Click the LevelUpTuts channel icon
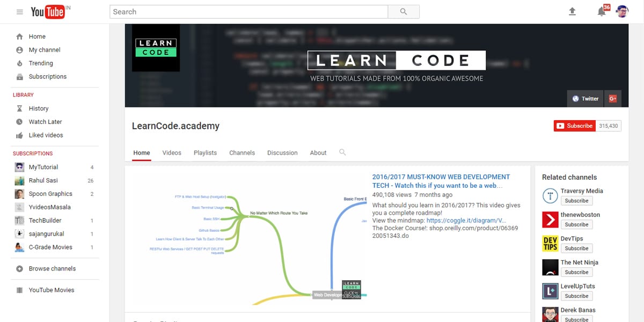This screenshot has height=322, width=644. [x=550, y=291]
